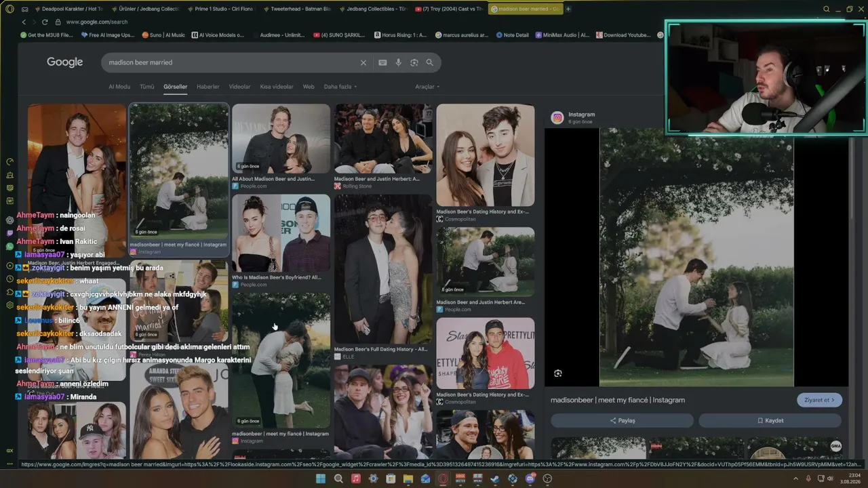
Task: Open the Araçlar tools dropdown
Action: [427, 87]
